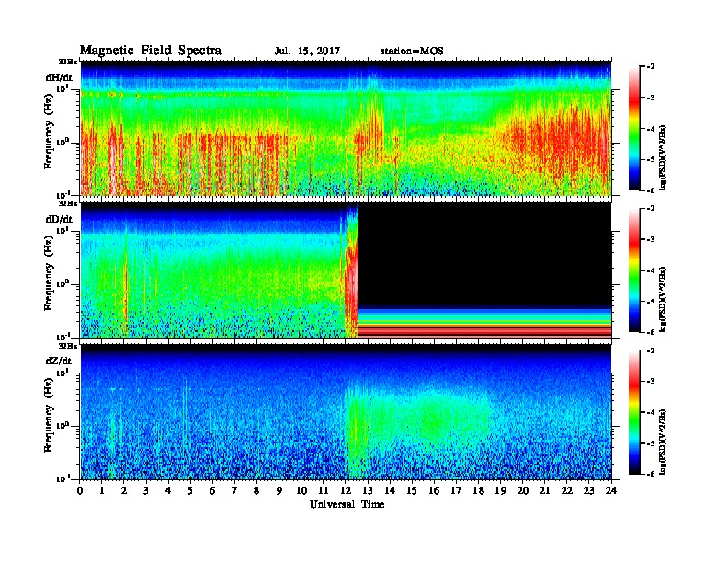Click the "22" tick on the time axis
The width and height of the screenshot is (728, 563).
tap(567, 491)
